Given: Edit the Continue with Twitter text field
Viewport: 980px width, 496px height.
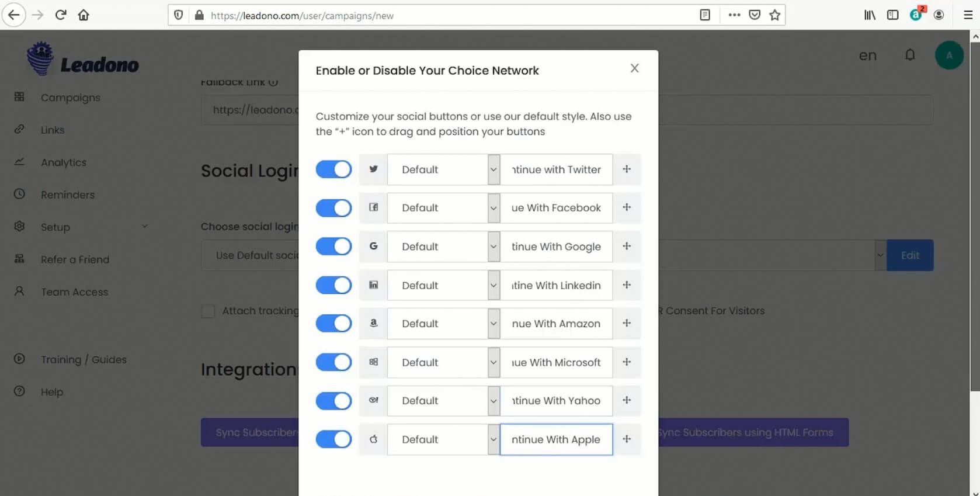Looking at the screenshot, I should [556, 169].
